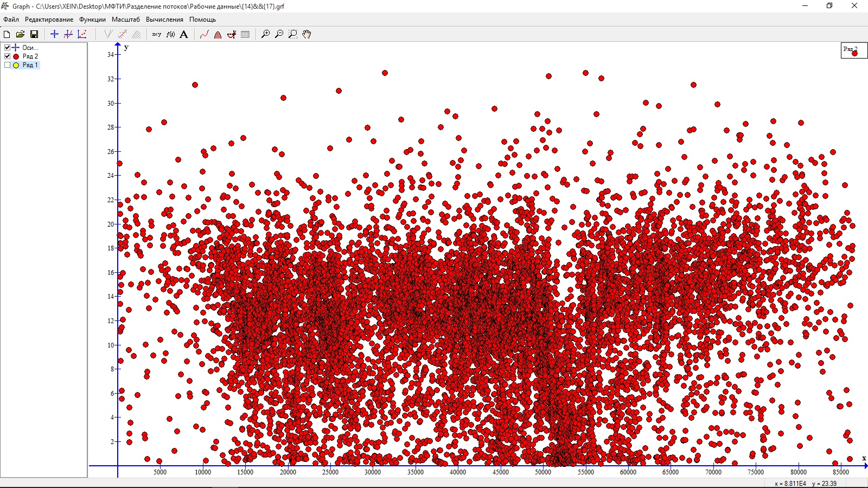868x488 pixels.
Task: Insert function tool with crossed axes
Action: click(68, 34)
